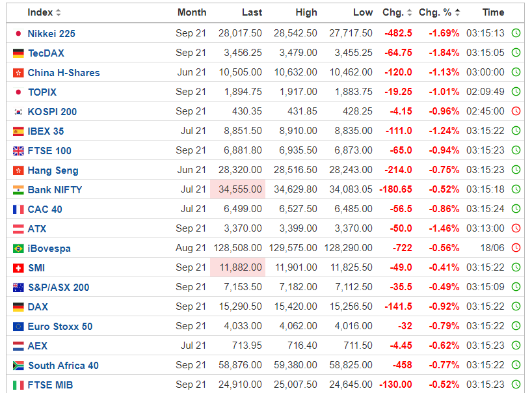532x393 pixels.
Task: Click the highlighted SMI last price cell
Action: point(237,267)
